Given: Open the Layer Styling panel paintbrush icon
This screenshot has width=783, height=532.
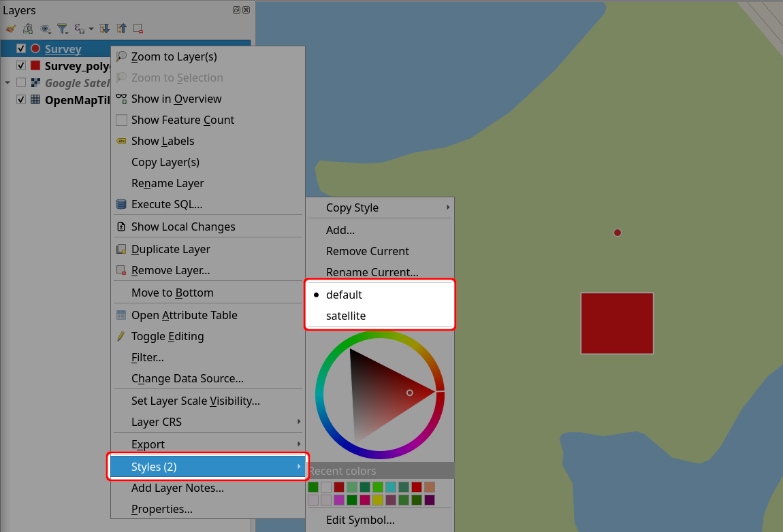Looking at the screenshot, I should point(10,29).
